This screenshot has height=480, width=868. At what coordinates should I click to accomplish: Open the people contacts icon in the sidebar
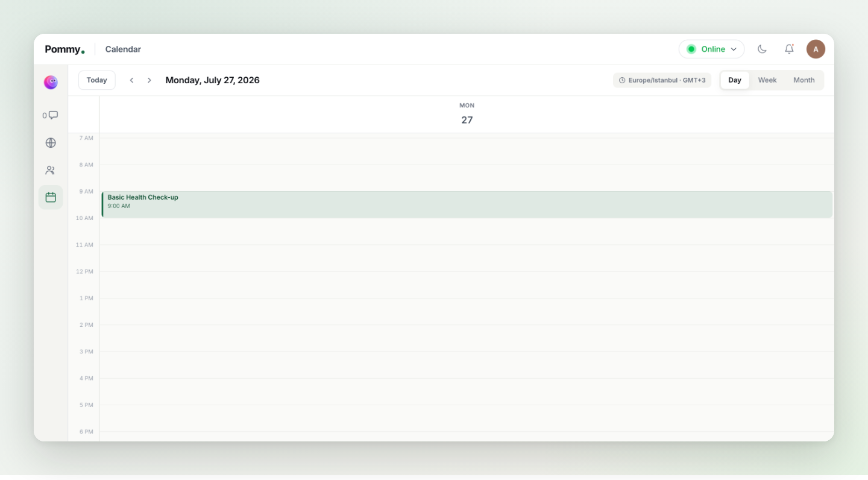tap(51, 170)
